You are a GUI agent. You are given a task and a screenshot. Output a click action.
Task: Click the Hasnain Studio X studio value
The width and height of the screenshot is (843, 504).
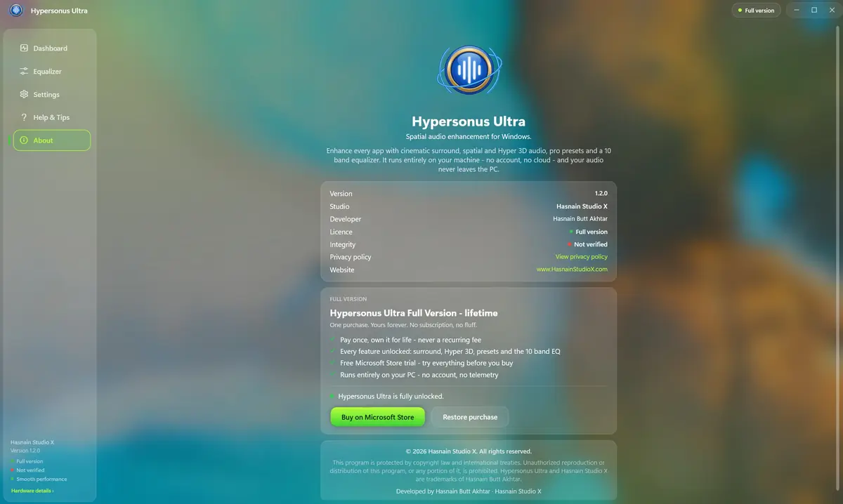[x=582, y=206]
